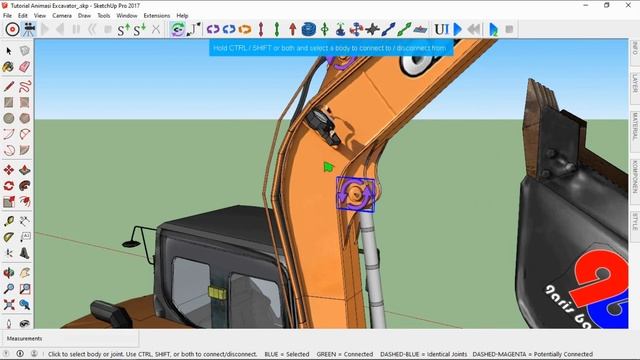The height and width of the screenshot is (360, 640).
Task: Select the purple hinge joint on the boom
Action: 355,194
